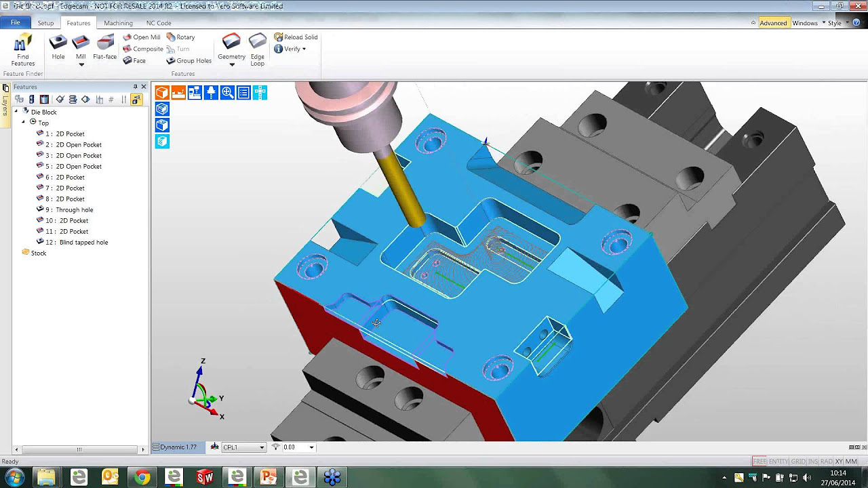
Task: Select the Edge Loop tool
Action: coord(258,49)
